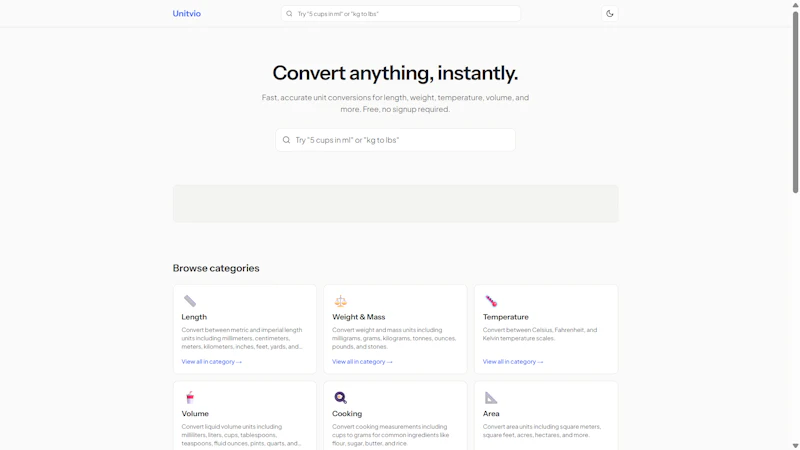Open View all in category under Temperature
The image size is (800, 450).
click(513, 362)
